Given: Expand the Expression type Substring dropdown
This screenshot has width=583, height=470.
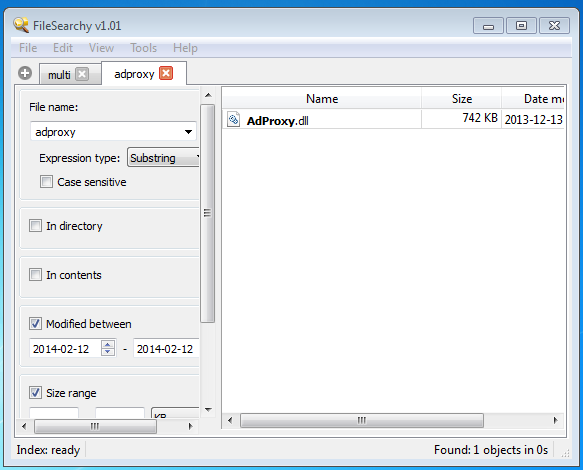Looking at the screenshot, I should [x=164, y=158].
